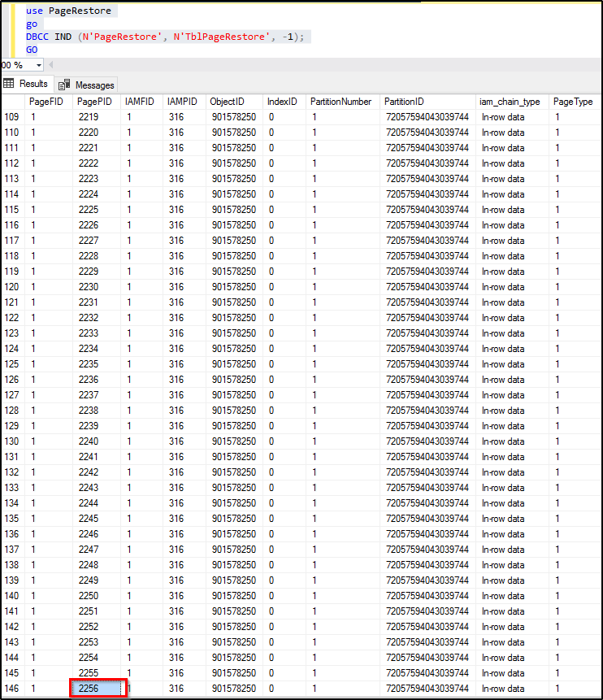The width and height of the screenshot is (603, 700).
Task: Click the PageType column header
Action: 575,102
